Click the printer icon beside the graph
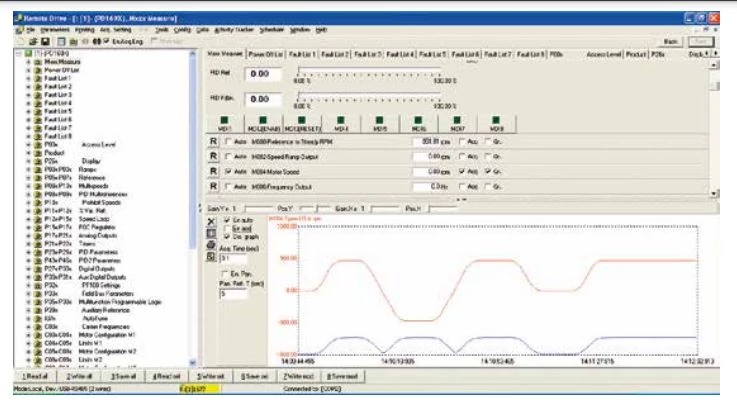737x411 pixels. point(211,244)
